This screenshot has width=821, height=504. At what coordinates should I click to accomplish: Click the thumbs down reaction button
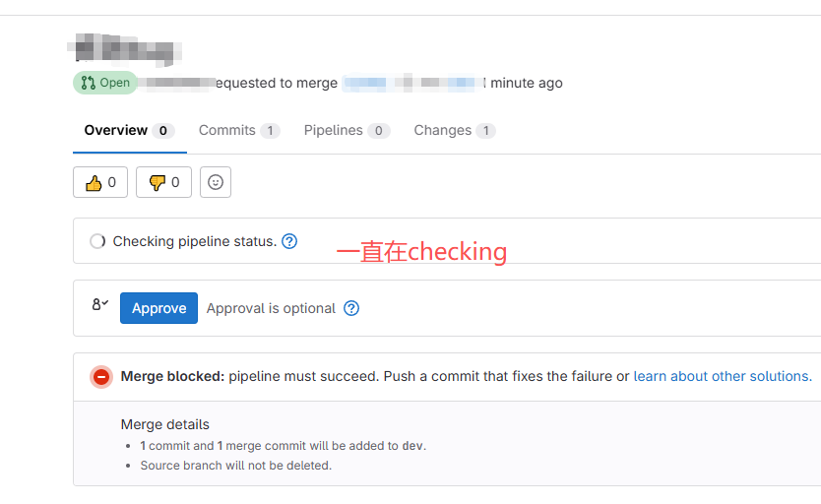pos(163,182)
